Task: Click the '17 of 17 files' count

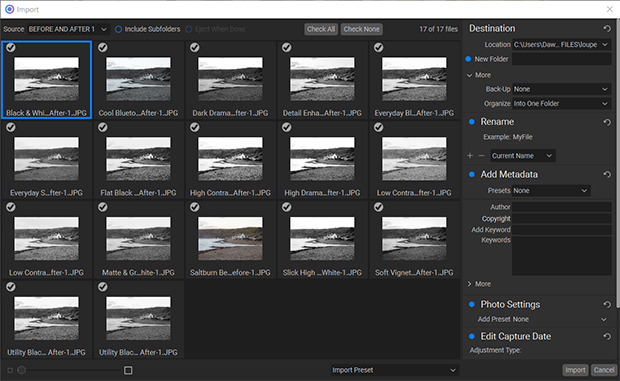Action: [x=439, y=29]
